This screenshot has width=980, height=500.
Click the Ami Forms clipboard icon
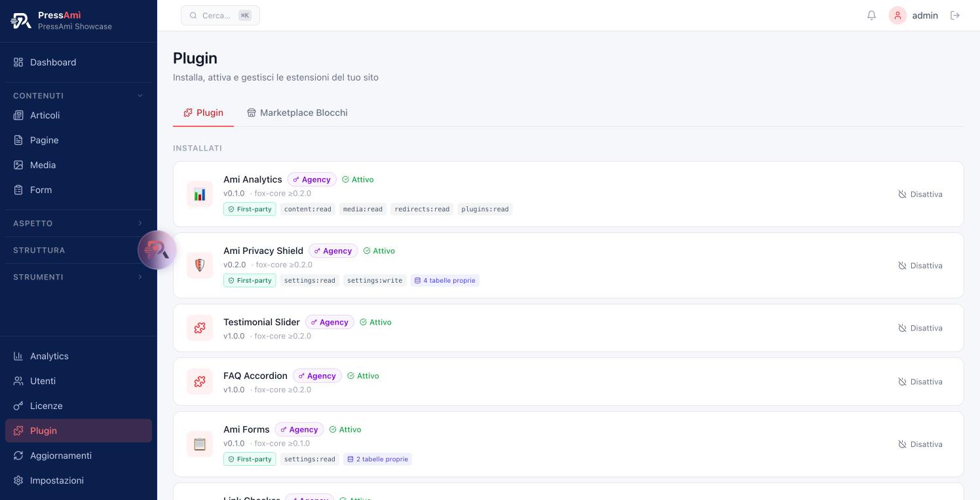tap(200, 444)
